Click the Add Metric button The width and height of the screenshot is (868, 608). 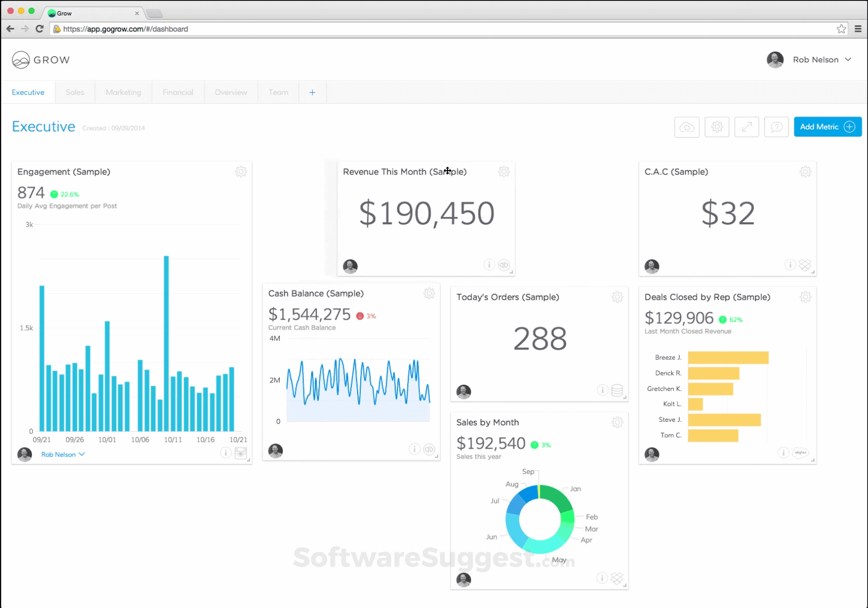click(x=827, y=127)
